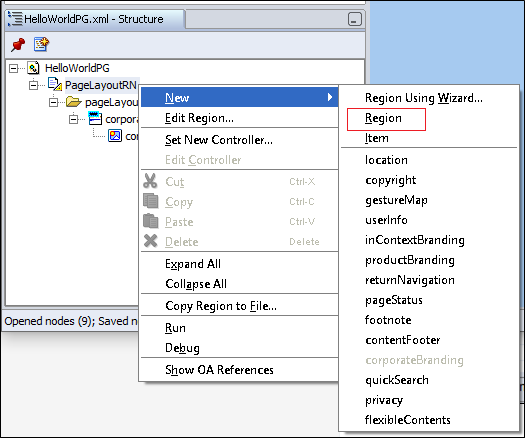Collapse the pageLayout folder node
The width and height of the screenshot is (525, 438).
point(54,102)
